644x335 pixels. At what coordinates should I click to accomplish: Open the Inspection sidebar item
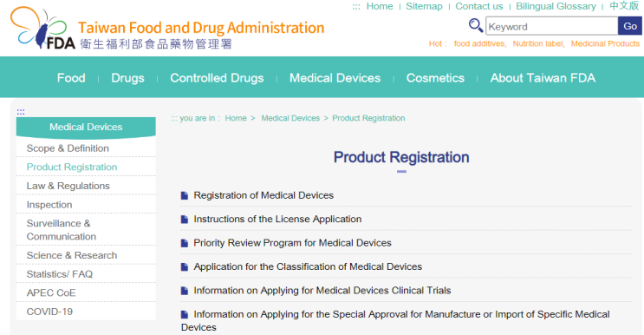pos(49,205)
